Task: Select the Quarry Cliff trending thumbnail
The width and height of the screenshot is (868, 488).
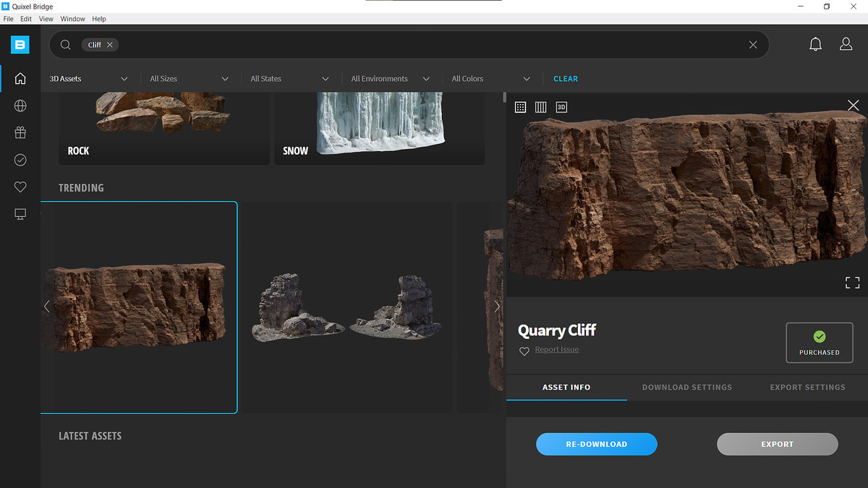Action: pos(139,307)
